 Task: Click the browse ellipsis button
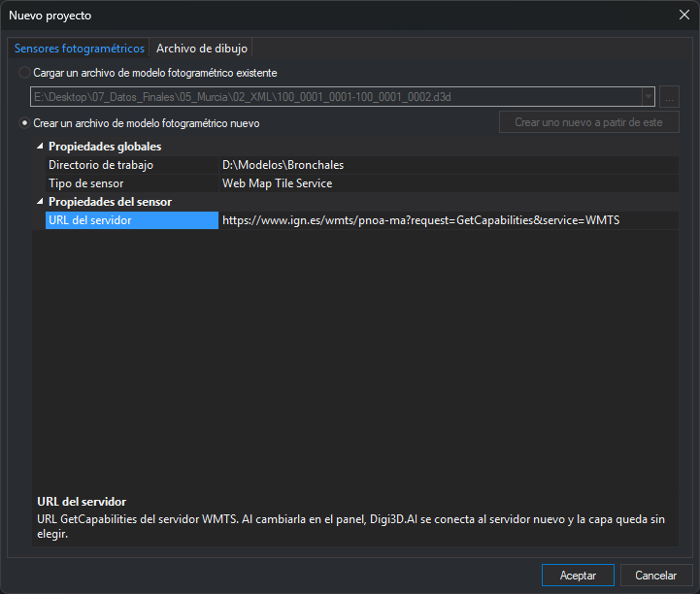pos(669,97)
